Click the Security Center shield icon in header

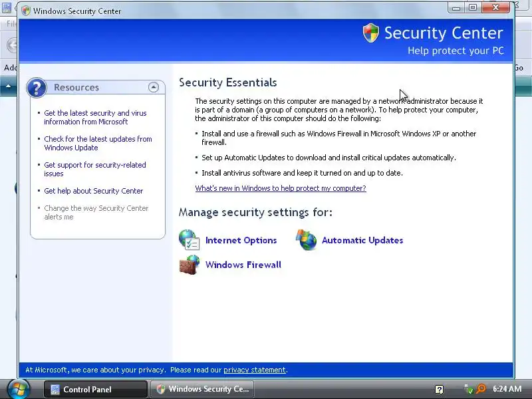click(x=370, y=33)
